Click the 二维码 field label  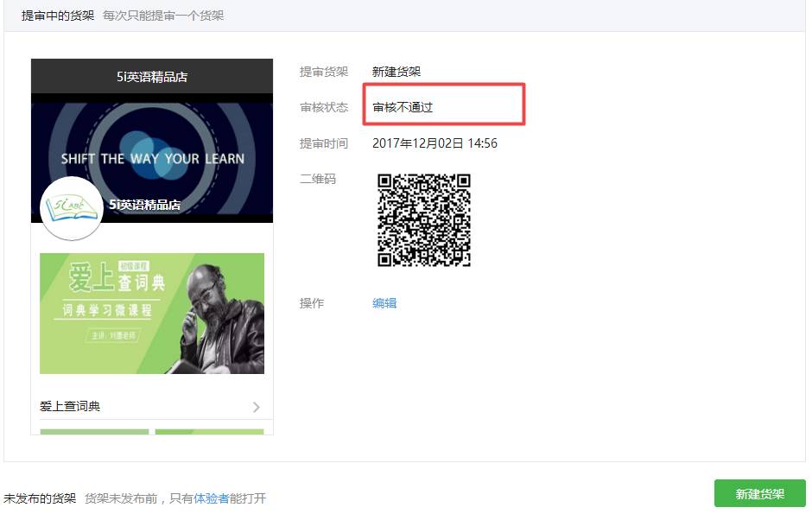click(317, 179)
